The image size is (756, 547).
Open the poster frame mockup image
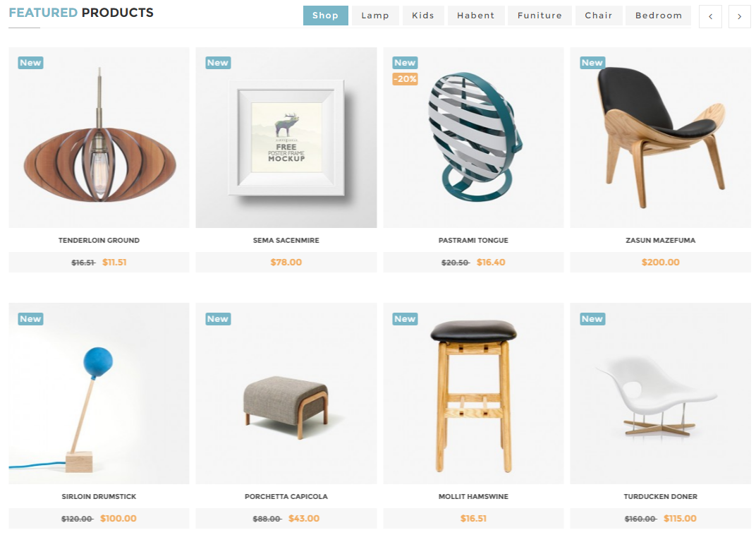286,138
